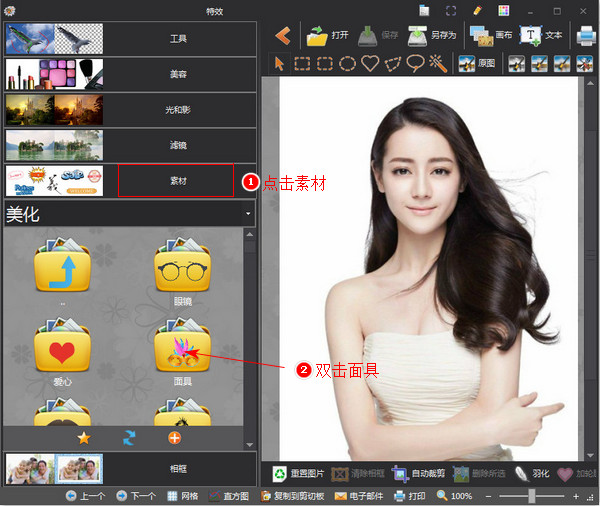Click 电子邮件 email button
This screenshot has height=506, width=600.
359,496
